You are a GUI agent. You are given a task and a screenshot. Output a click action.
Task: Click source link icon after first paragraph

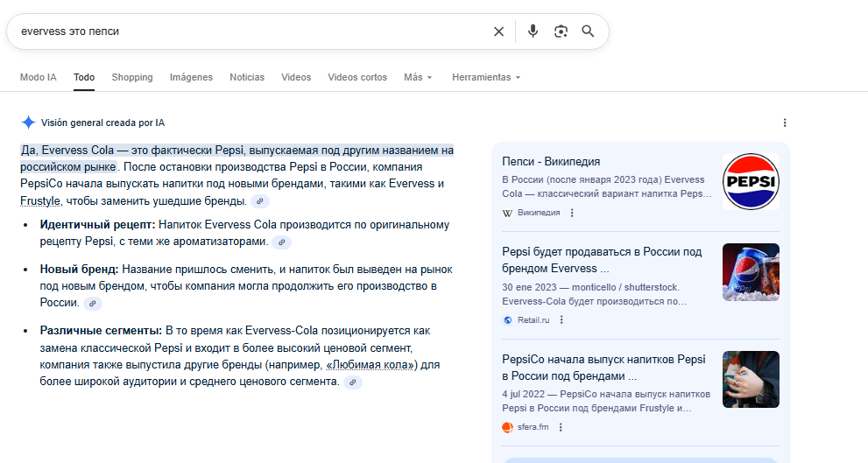coord(260,201)
